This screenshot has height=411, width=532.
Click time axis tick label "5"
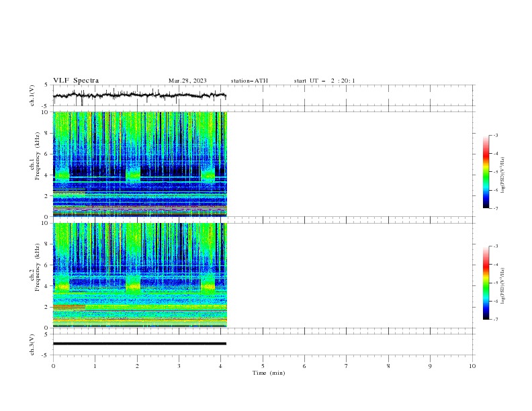pos(263,366)
